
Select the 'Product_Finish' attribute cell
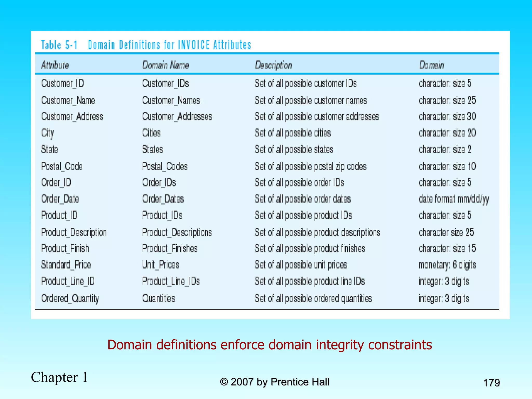coord(65,249)
